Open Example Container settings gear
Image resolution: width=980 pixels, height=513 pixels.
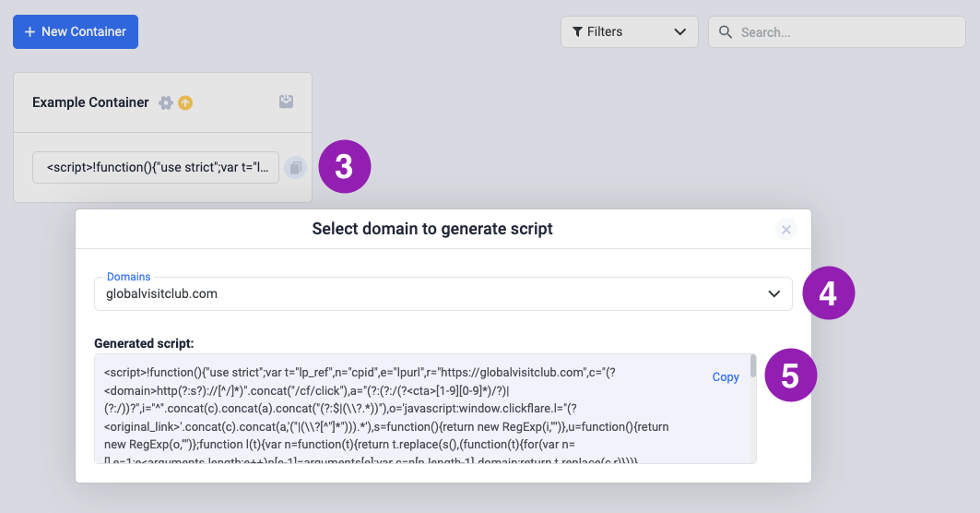[166, 102]
